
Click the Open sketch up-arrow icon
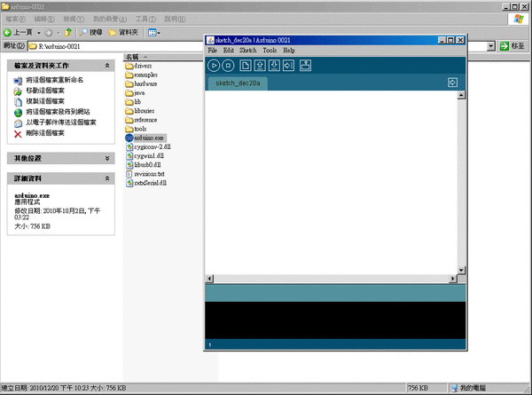coord(260,65)
